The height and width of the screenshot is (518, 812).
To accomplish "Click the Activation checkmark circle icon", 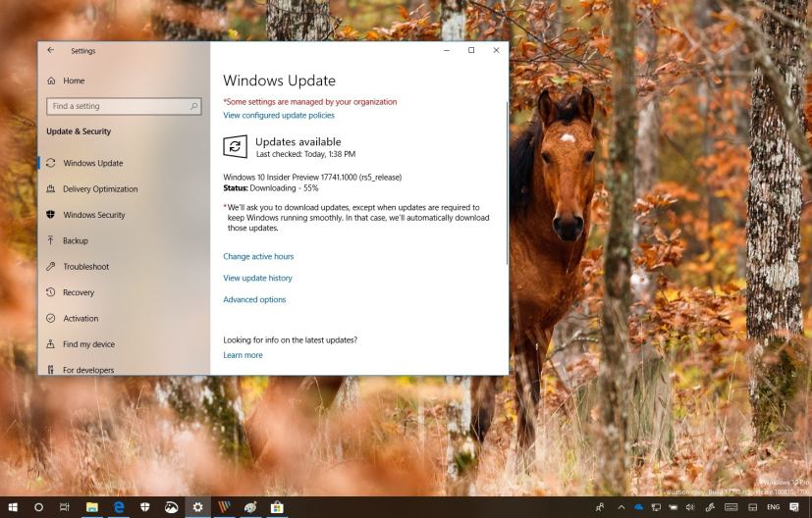I will click(51, 318).
